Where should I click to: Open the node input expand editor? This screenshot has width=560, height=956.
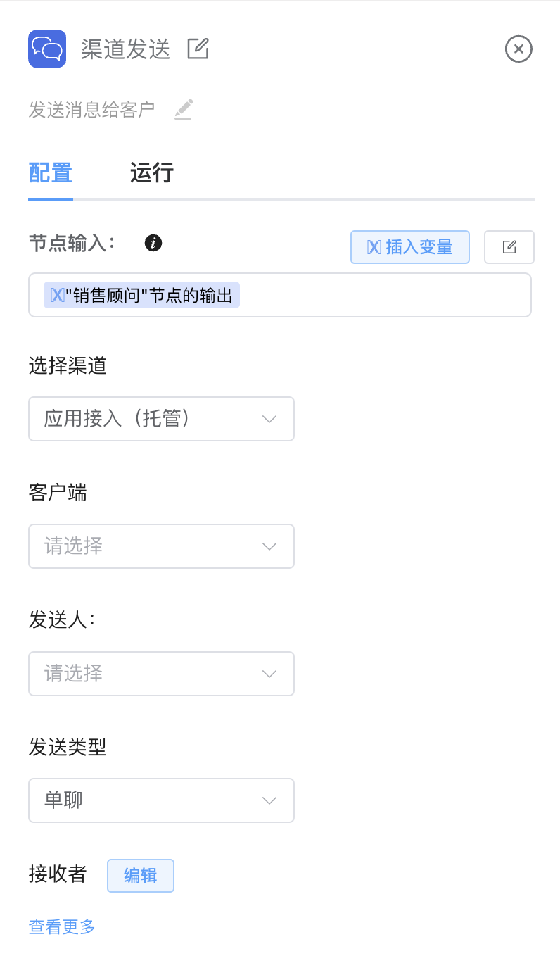coord(509,247)
